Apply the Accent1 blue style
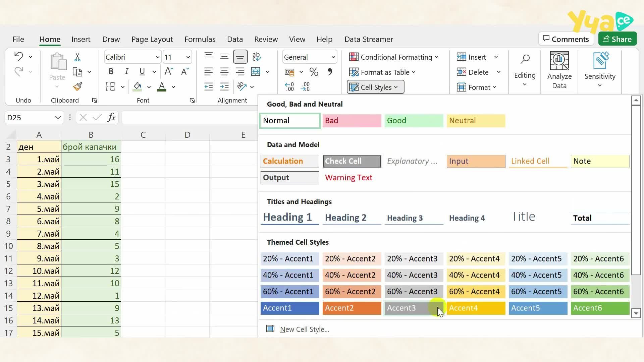644x362 pixels. tap(290, 308)
